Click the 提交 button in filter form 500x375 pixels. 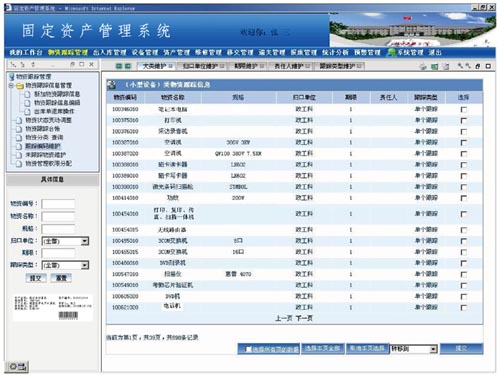pyautogui.click(x=35, y=278)
